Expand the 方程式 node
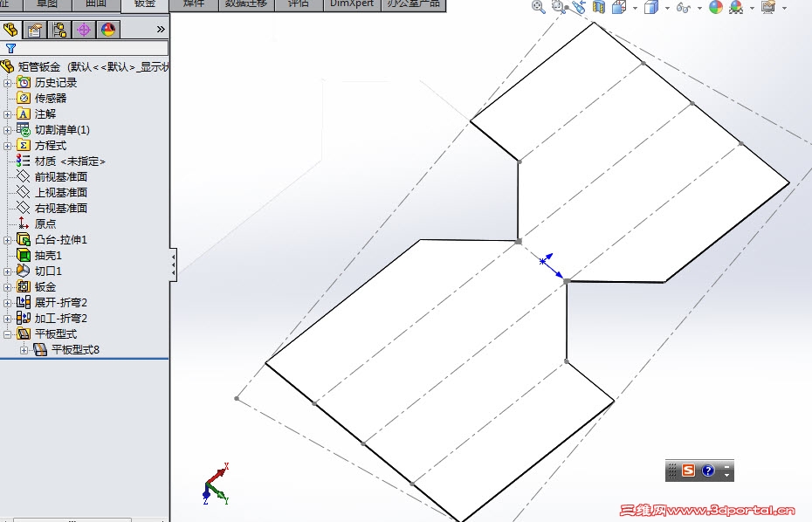This screenshot has height=522, width=812. 7,146
